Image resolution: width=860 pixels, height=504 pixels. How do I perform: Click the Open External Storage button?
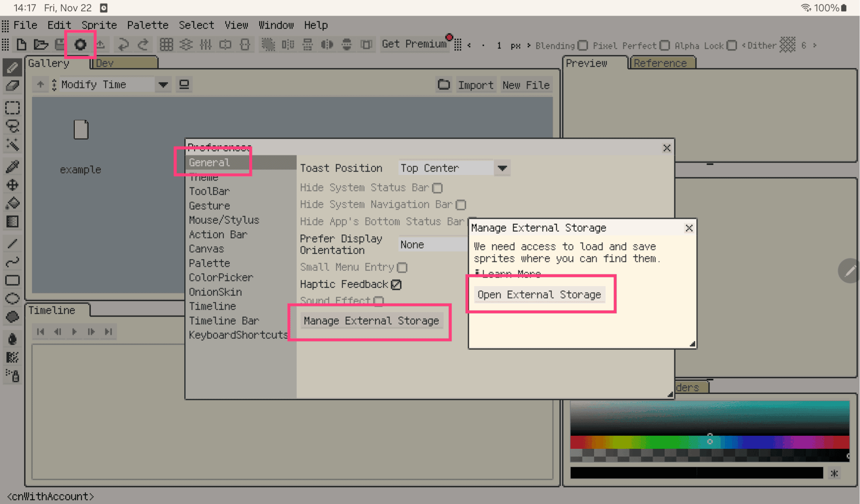click(x=540, y=294)
